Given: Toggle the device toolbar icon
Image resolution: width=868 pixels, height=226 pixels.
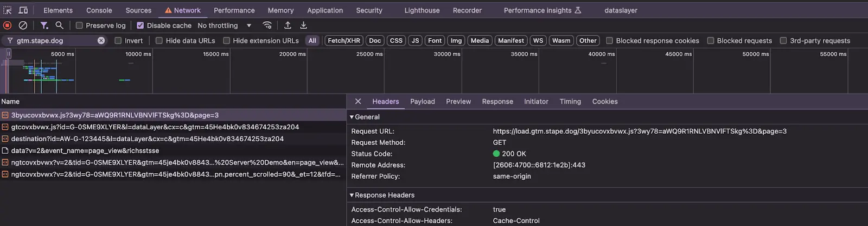Looking at the screenshot, I should coord(23,10).
